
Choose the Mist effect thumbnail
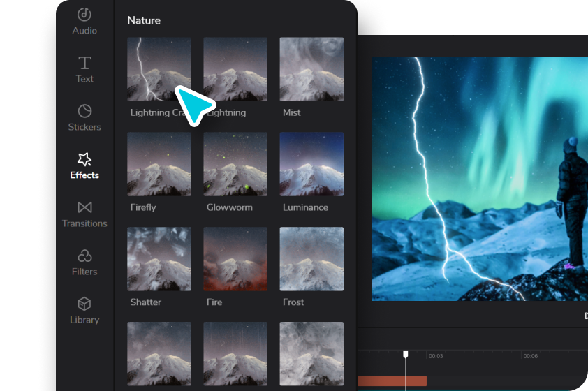click(311, 69)
